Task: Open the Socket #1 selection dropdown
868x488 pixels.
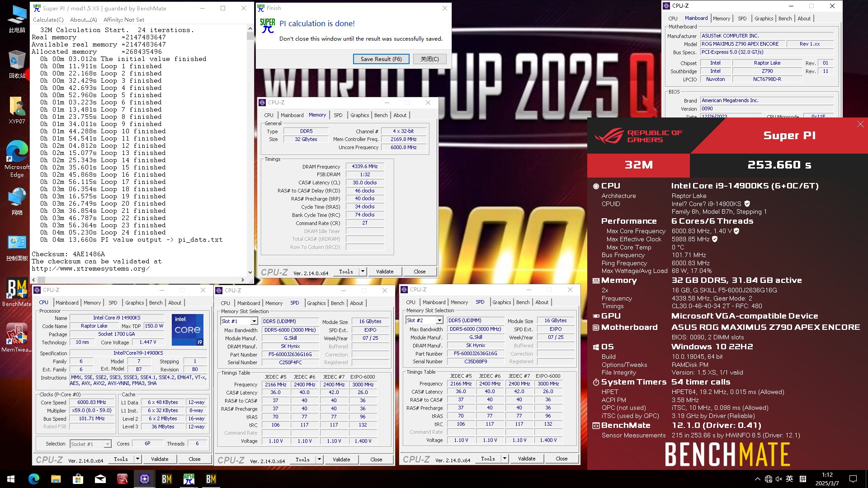Action: 108,444
